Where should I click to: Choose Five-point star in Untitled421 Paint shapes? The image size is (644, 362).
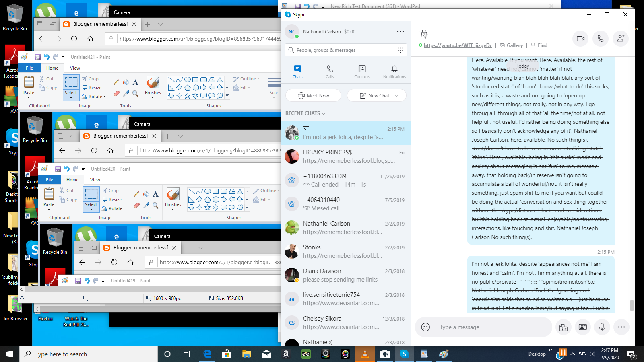[x=187, y=96]
